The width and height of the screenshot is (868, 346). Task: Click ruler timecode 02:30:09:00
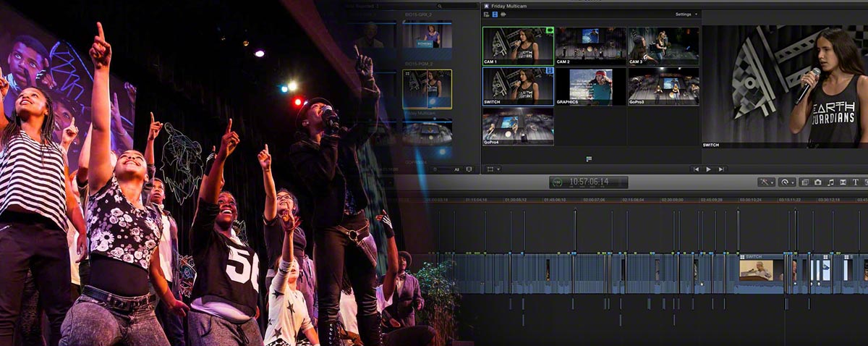point(672,200)
